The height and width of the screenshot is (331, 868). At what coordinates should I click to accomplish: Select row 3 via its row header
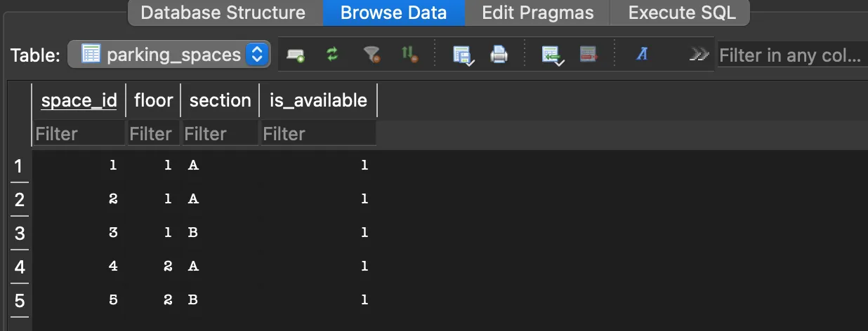pyautogui.click(x=19, y=233)
